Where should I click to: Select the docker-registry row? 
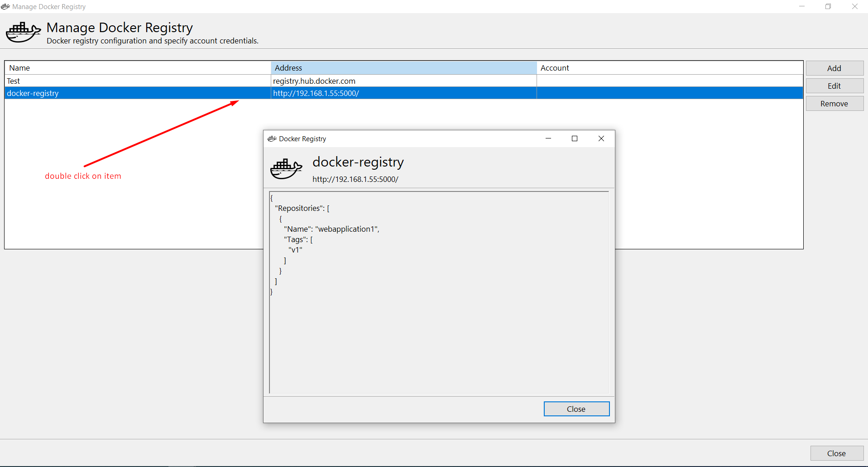(136, 93)
